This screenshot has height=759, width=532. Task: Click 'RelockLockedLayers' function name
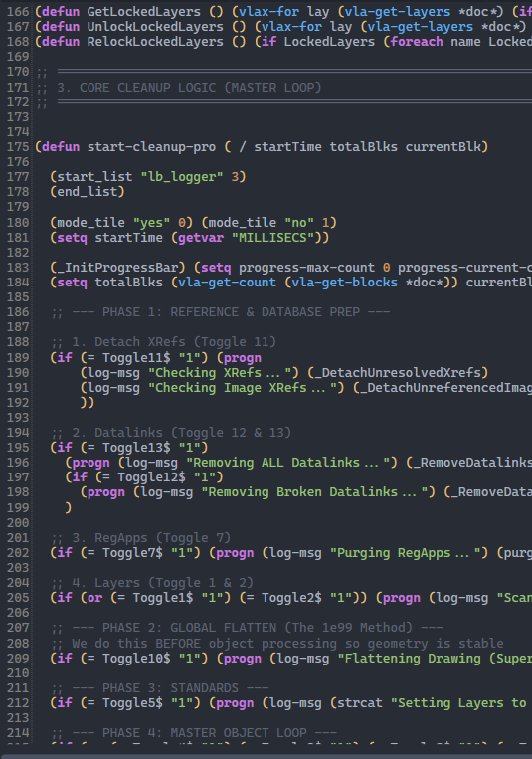pos(155,42)
